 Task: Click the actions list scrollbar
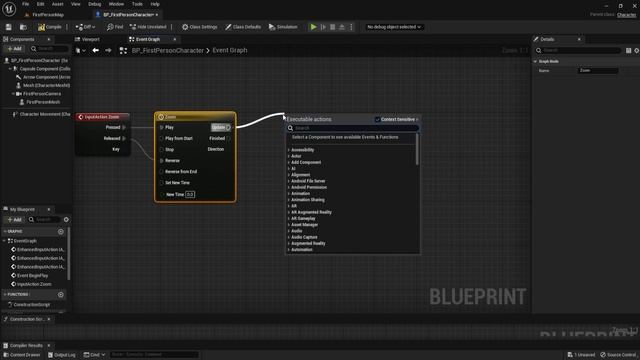click(417, 149)
